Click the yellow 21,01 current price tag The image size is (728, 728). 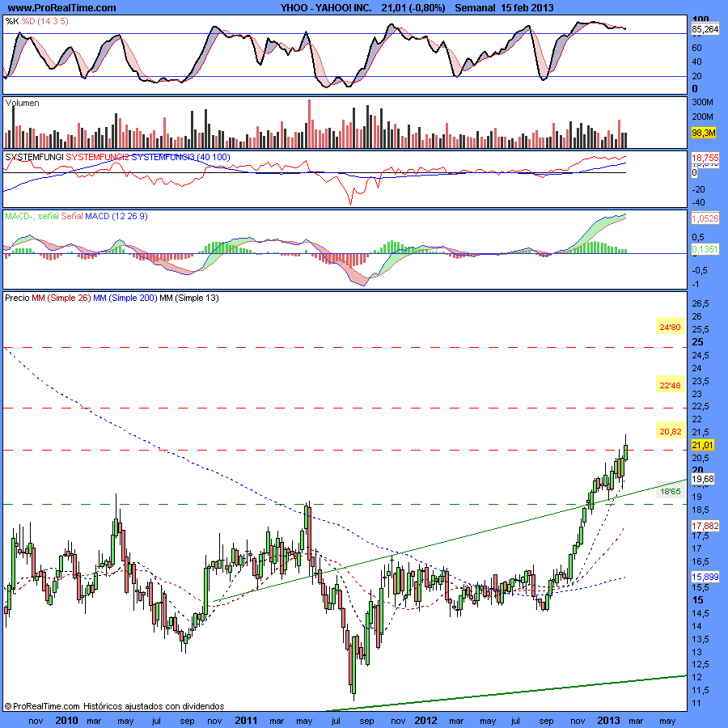(x=702, y=445)
